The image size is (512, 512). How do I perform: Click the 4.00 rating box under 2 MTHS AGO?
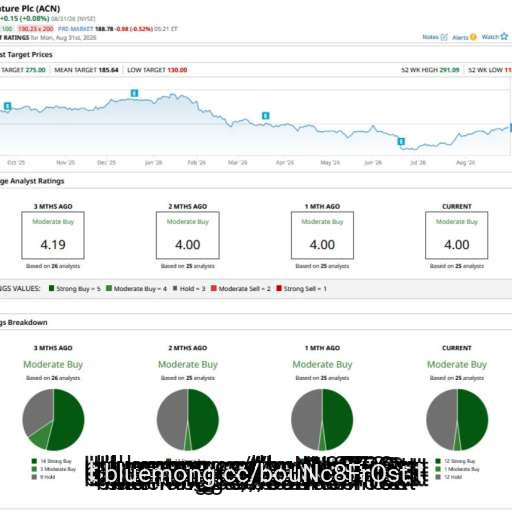point(188,235)
